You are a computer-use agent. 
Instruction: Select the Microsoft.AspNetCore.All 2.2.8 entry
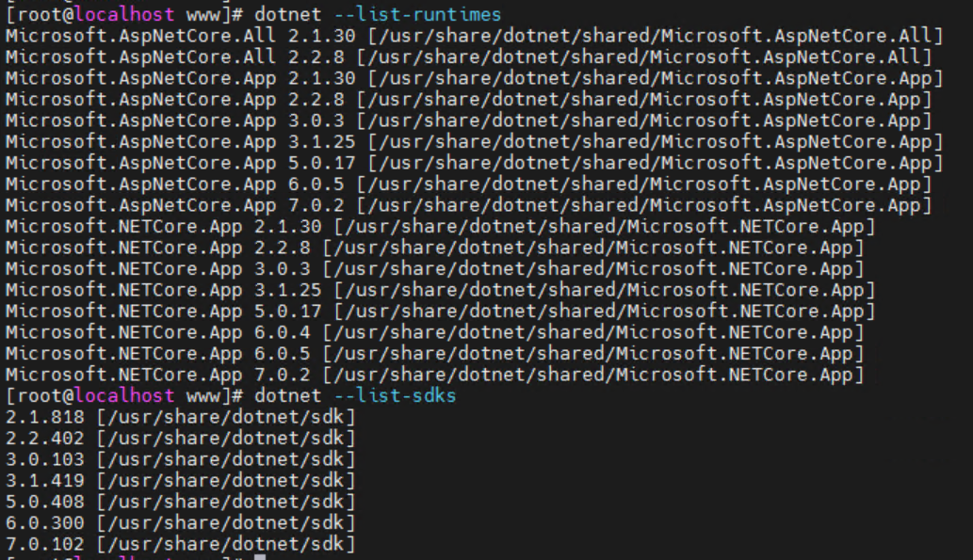tap(468, 56)
